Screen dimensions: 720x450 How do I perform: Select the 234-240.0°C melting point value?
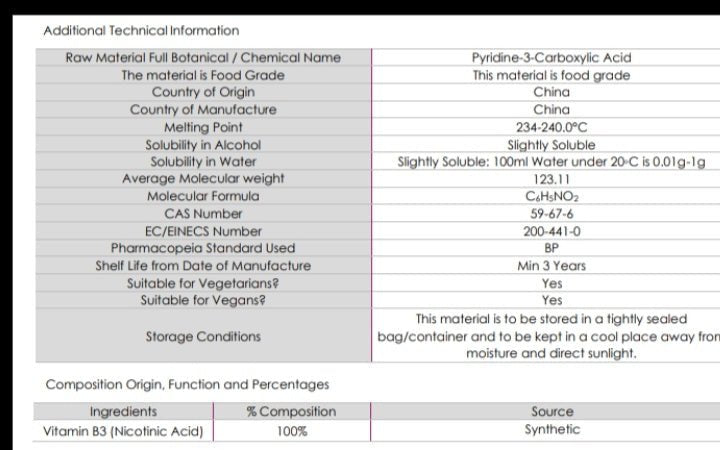(x=551, y=127)
